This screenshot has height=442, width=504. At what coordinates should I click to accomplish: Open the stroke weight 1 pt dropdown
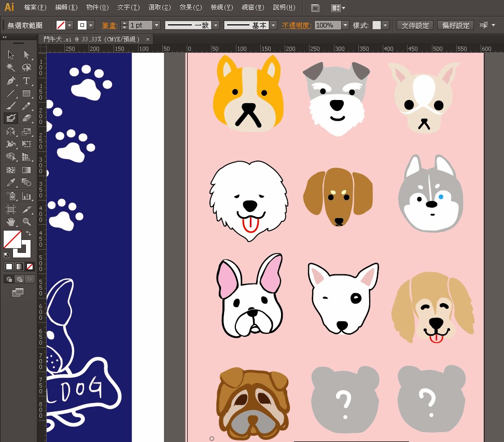157,25
